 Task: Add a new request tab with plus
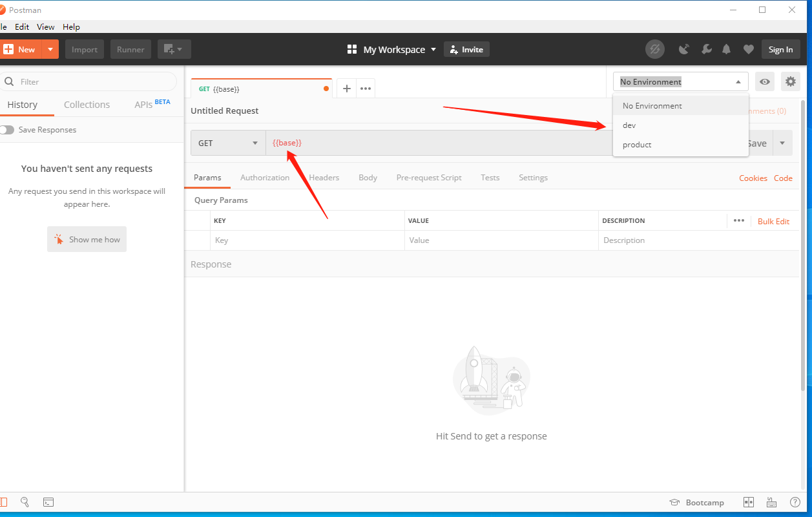[x=346, y=89]
